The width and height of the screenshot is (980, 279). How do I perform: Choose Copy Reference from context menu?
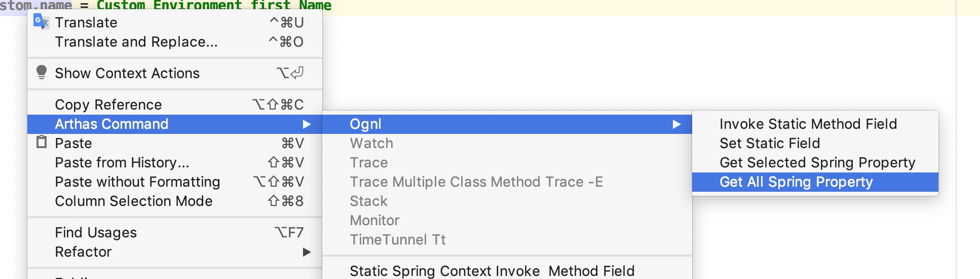pyautogui.click(x=108, y=105)
